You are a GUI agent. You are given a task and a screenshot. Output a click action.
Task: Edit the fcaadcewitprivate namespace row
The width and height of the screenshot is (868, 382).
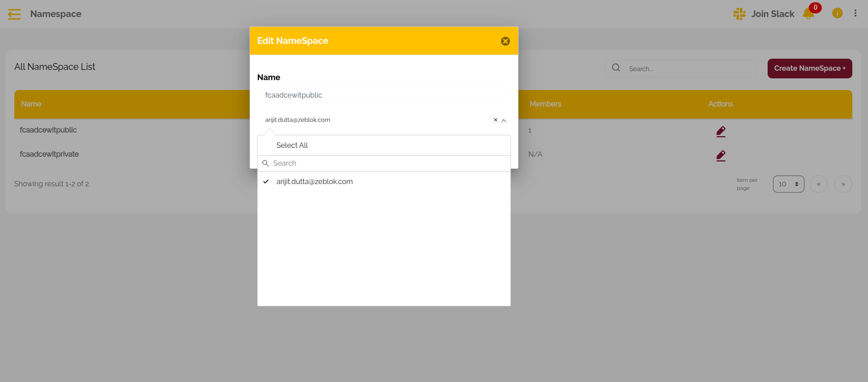tap(721, 156)
